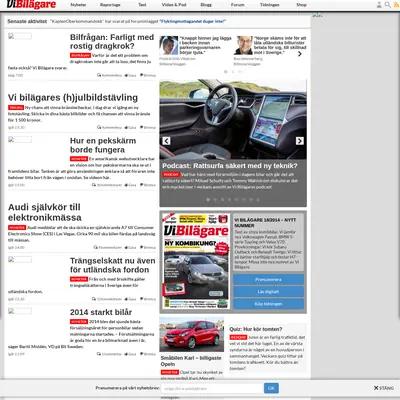Screen dimensions: 400x400
Task: Bevaka 'Hur en pekskärm borde fungera'
Action: pyautogui.click(x=148, y=185)
